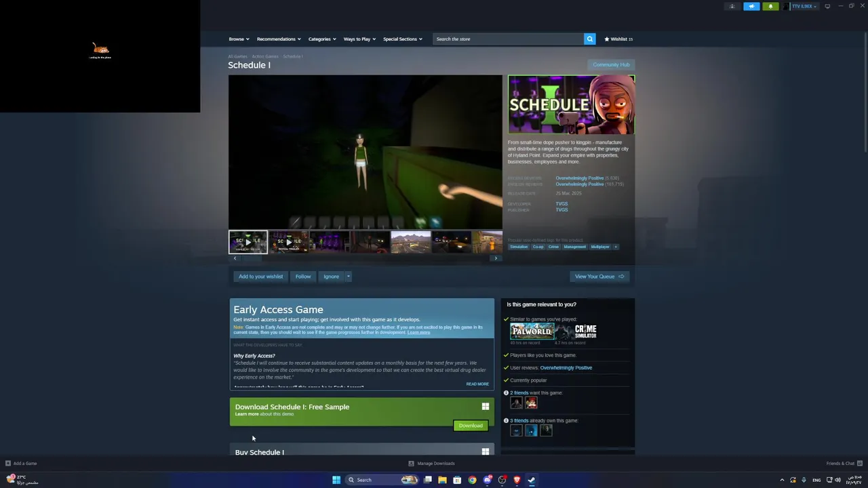
Task: Expand the Categories menu
Action: click(322, 39)
